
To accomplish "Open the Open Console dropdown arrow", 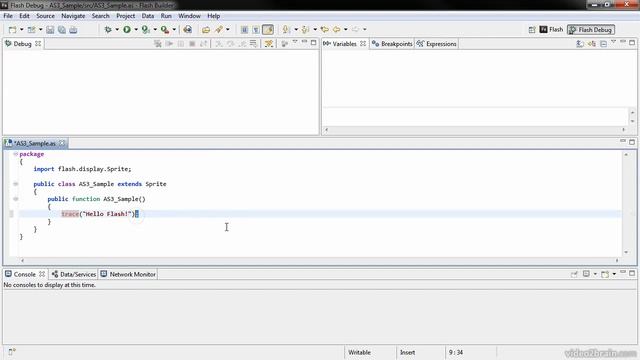I will [x=614, y=274].
